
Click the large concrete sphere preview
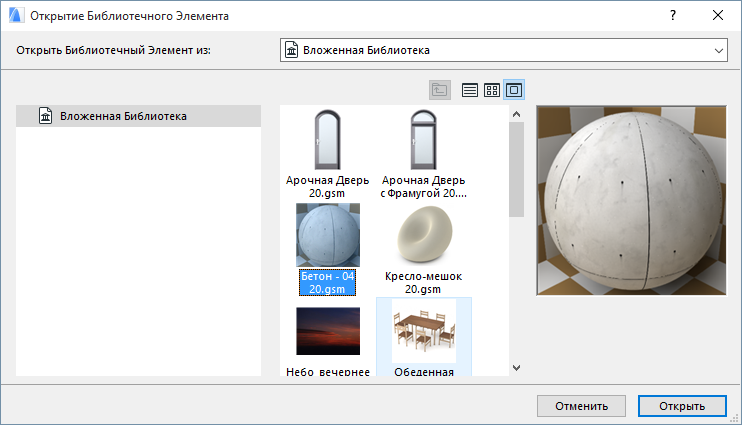click(631, 201)
